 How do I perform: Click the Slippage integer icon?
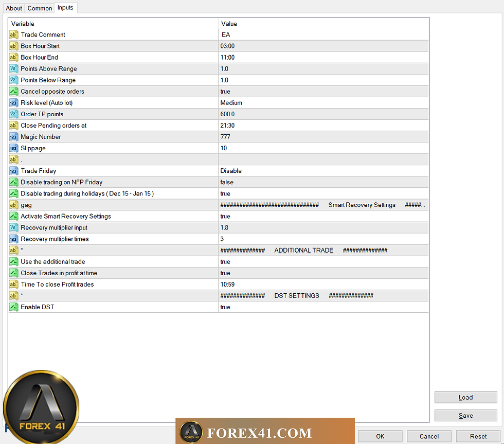point(13,148)
